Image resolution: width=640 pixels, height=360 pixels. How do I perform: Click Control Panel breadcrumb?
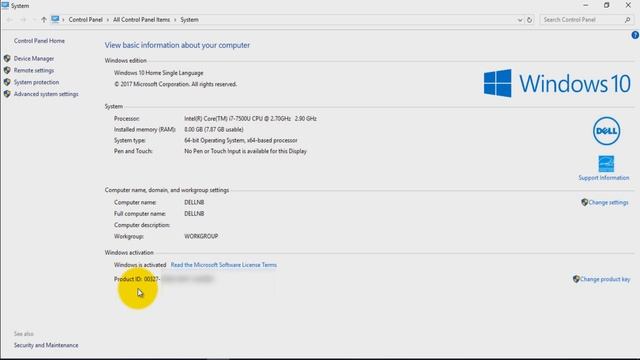(x=85, y=20)
